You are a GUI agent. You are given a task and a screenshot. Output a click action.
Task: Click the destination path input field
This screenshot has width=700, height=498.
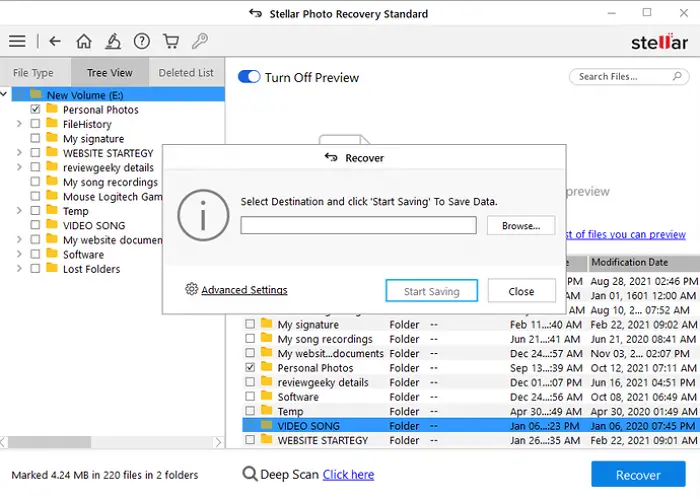(x=358, y=225)
